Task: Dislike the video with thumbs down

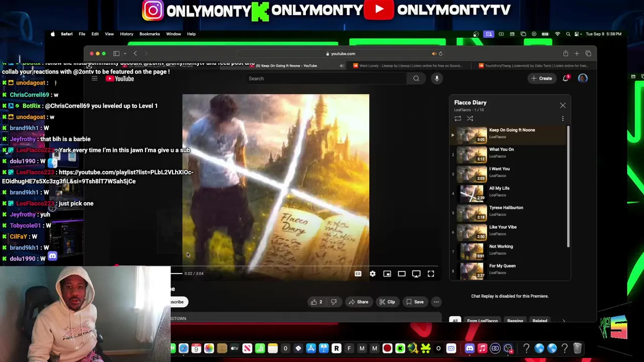Action: click(334, 302)
